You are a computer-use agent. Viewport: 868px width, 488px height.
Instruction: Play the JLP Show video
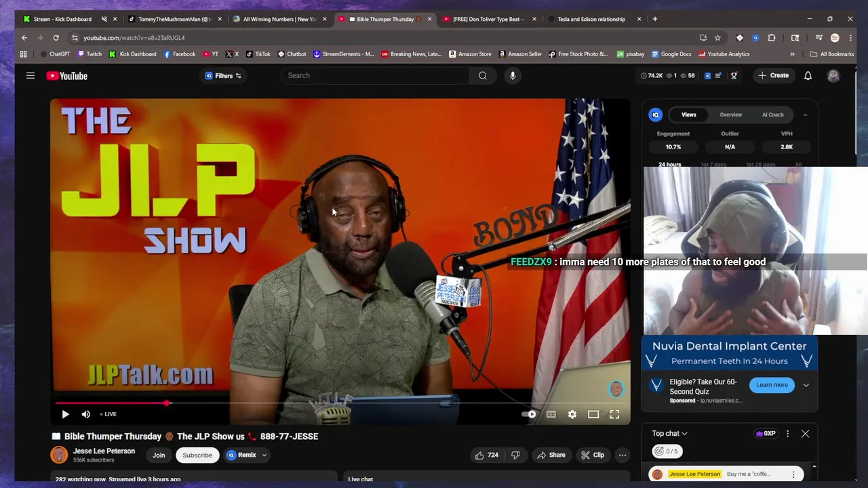click(x=65, y=414)
